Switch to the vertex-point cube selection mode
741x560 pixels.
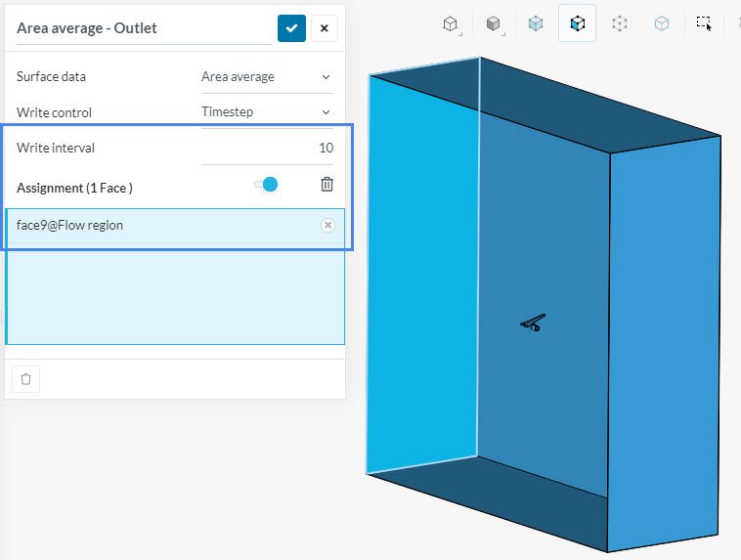click(620, 23)
